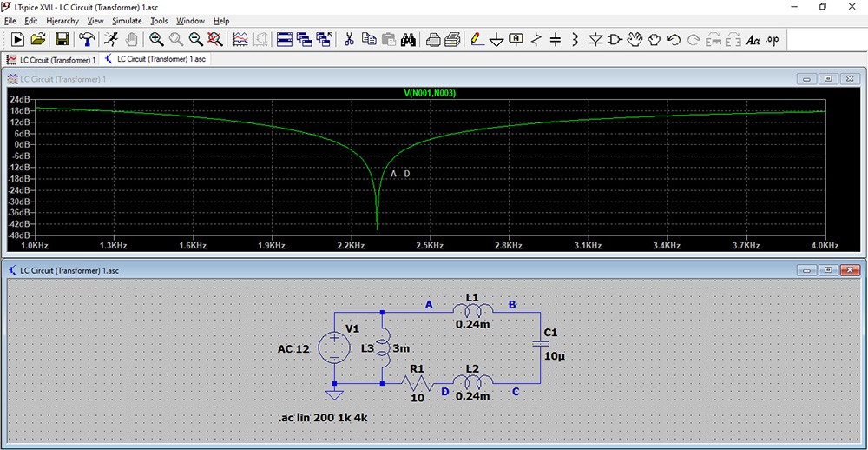Open the Hierarchy menu
The width and height of the screenshot is (868, 450).
pos(62,21)
